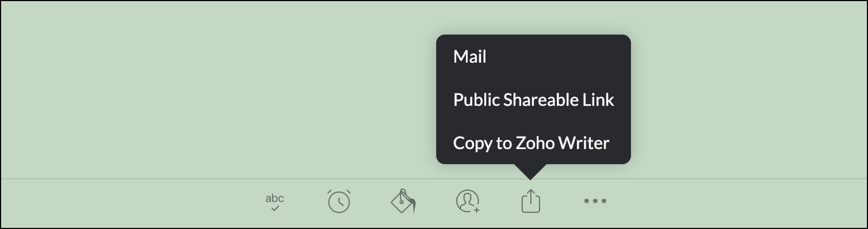Choose Mail from the share popup

470,56
